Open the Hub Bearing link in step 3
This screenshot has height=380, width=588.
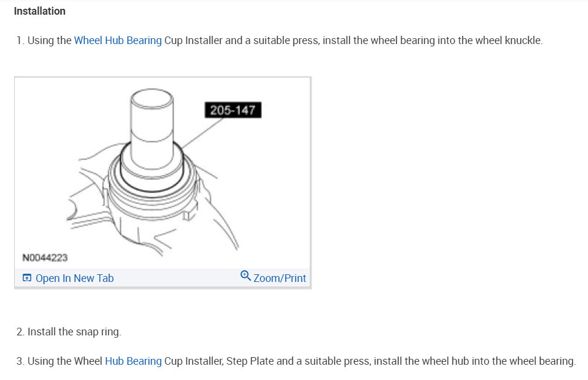pos(133,361)
